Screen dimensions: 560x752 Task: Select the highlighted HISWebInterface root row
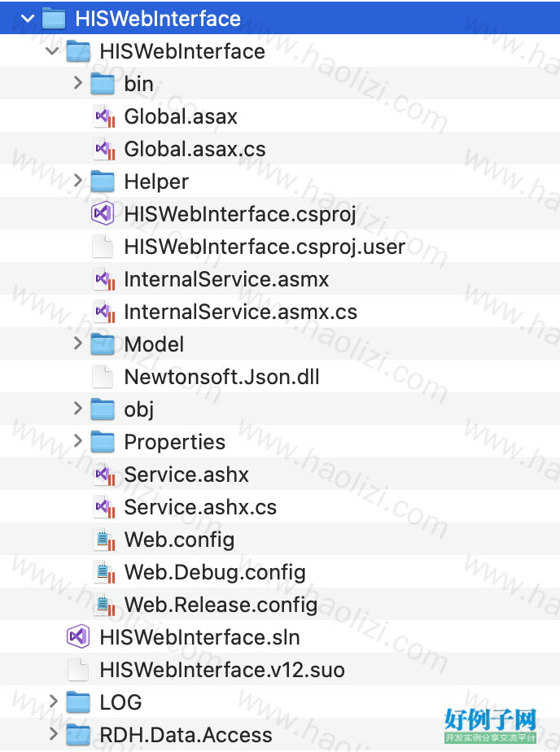280,18
